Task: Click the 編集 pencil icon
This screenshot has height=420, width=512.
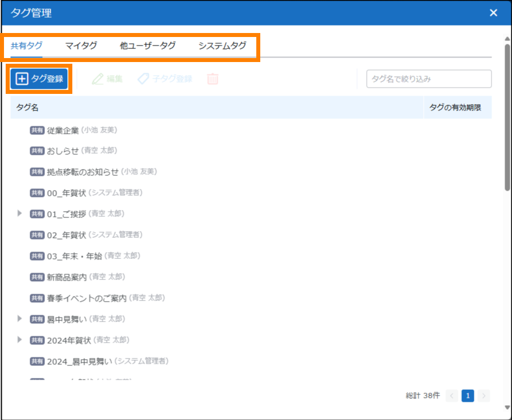Action: click(x=98, y=79)
